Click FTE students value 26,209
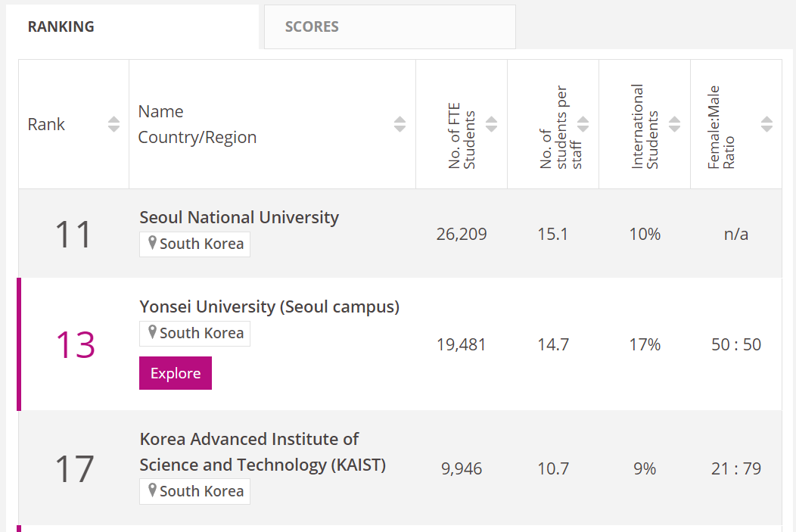Viewport: 796px width, 532px height. point(462,235)
